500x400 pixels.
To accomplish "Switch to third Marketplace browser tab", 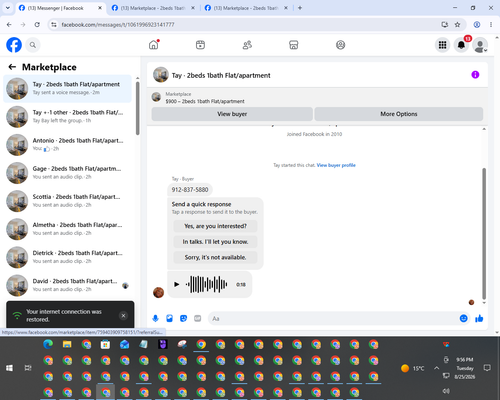I will (247, 8).
